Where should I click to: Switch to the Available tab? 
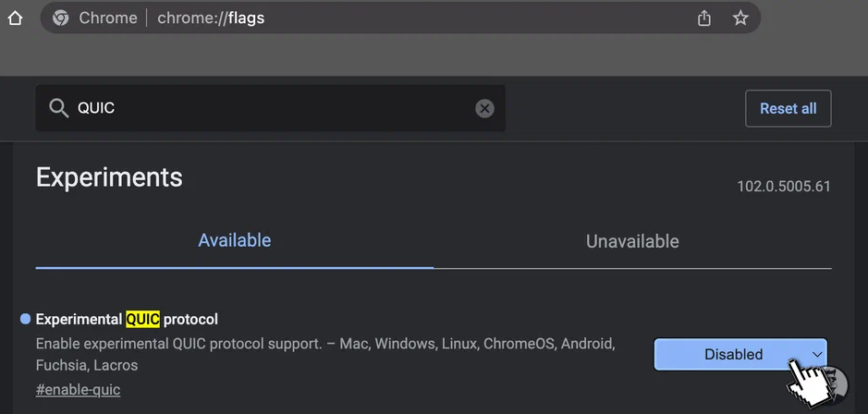click(x=235, y=241)
